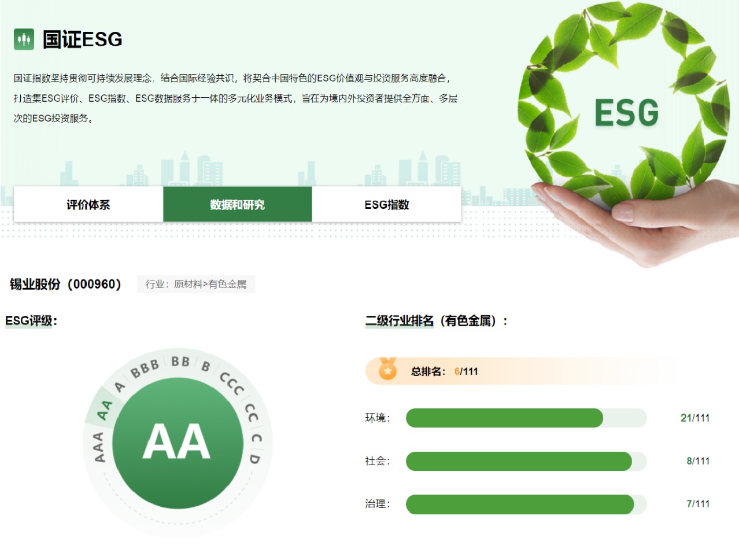Select the AAA grade on rating dial
The width and height of the screenshot is (739, 560).
99,447
